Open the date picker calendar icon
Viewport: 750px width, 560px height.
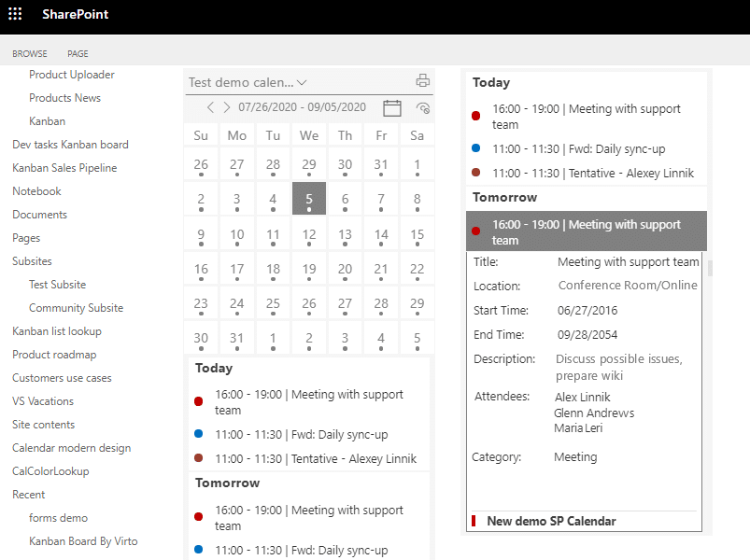click(391, 107)
